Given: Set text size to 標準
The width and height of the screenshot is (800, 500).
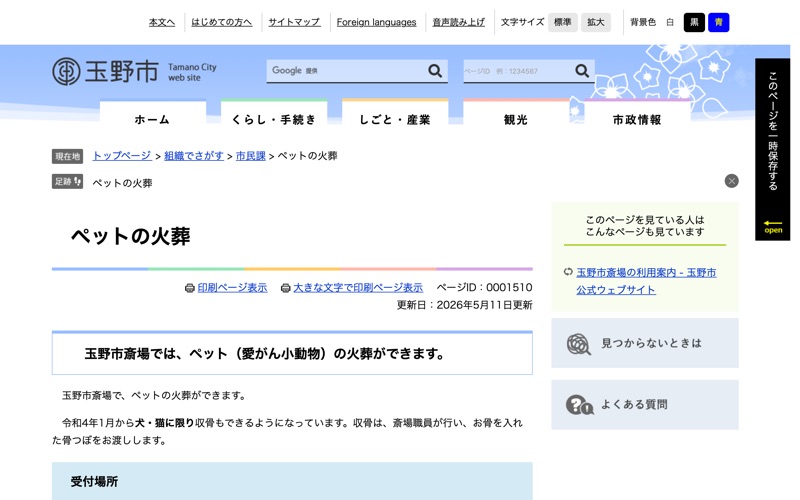Looking at the screenshot, I should (x=563, y=22).
